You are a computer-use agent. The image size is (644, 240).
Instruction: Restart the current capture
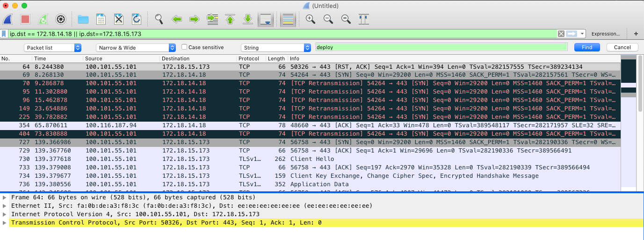point(43,19)
